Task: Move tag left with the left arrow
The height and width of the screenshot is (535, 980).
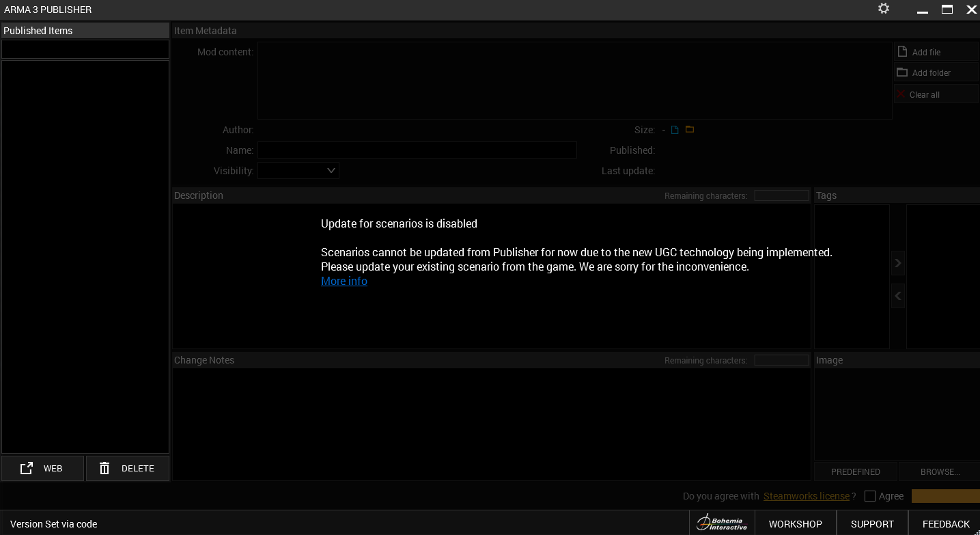Action: (898, 296)
